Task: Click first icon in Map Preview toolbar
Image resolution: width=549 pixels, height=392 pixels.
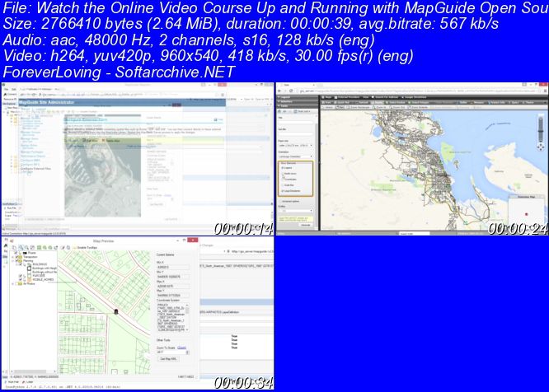Action: point(14,248)
